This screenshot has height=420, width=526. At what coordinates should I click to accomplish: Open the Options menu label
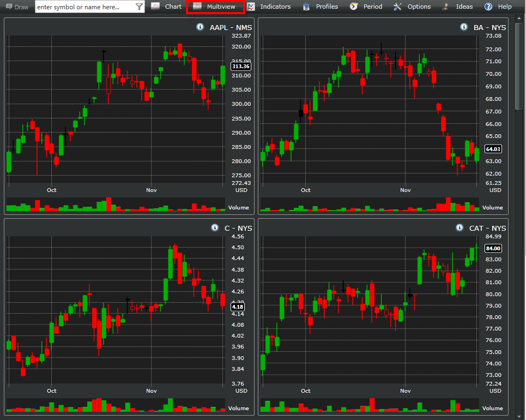419,7
